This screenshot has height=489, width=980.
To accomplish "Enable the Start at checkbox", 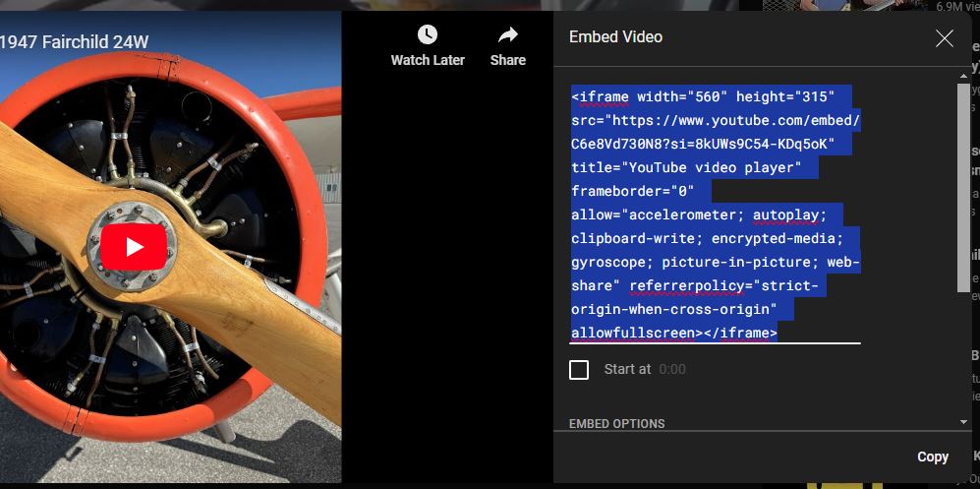I will coord(579,370).
